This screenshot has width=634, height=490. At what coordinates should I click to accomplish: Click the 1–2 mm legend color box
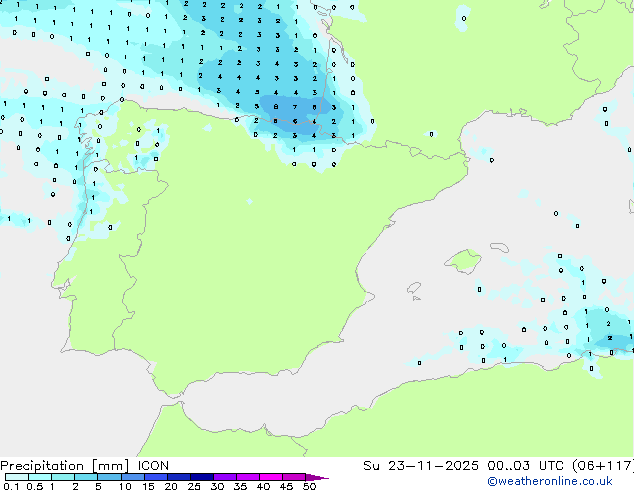tap(63, 477)
